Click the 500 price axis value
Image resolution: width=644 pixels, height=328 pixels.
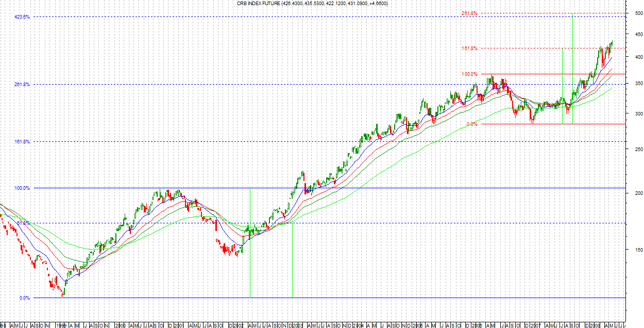pyautogui.click(x=638, y=13)
